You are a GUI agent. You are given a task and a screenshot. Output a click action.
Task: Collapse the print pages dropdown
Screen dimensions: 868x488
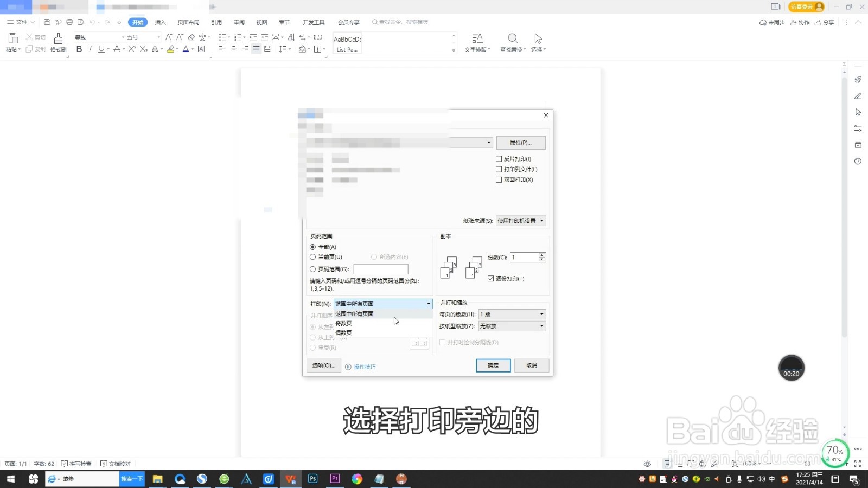point(429,304)
